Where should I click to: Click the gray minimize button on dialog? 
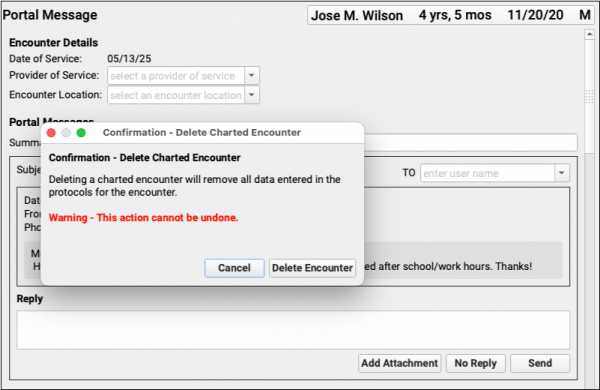click(x=66, y=133)
